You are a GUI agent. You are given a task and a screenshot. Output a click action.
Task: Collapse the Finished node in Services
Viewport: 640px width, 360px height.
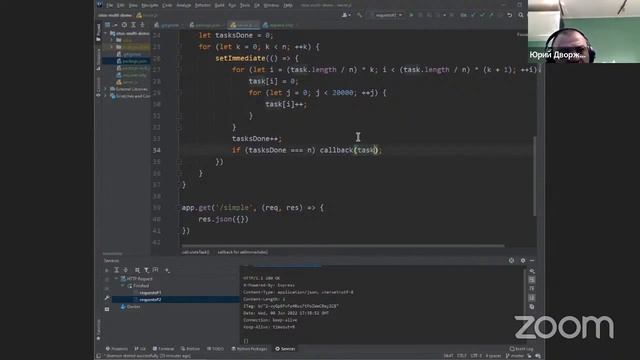coord(123,285)
